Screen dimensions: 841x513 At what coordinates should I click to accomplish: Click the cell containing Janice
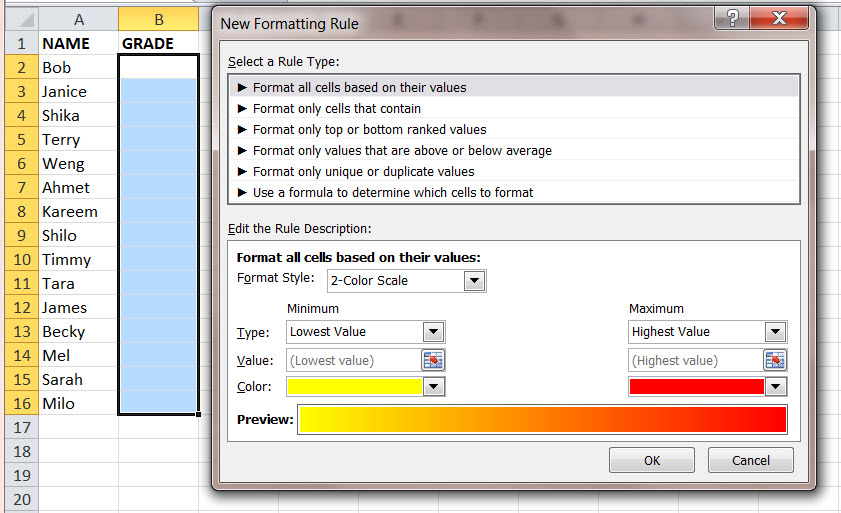(78, 91)
